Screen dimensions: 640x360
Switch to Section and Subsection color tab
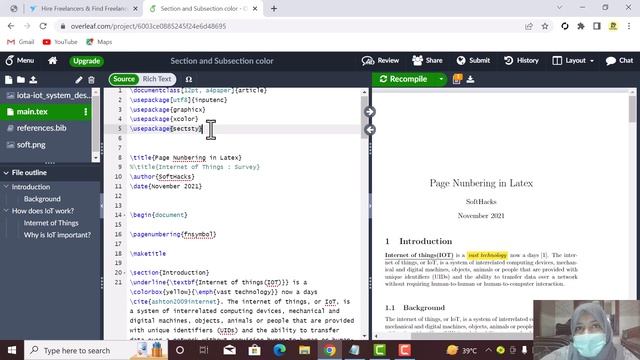(203, 9)
